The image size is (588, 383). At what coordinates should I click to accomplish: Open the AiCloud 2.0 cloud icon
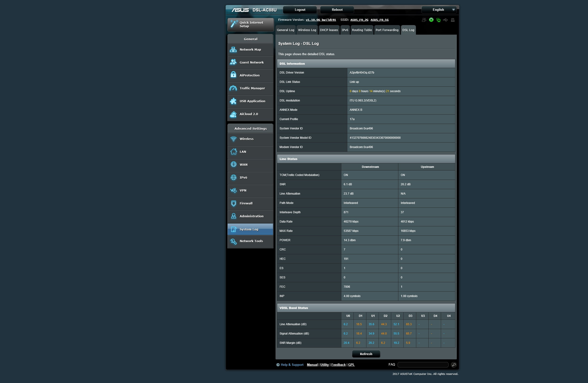[x=233, y=114]
